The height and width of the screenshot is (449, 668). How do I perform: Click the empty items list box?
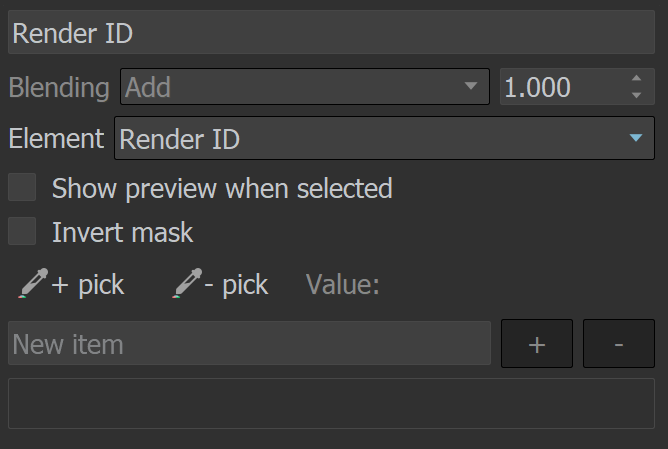coord(331,403)
